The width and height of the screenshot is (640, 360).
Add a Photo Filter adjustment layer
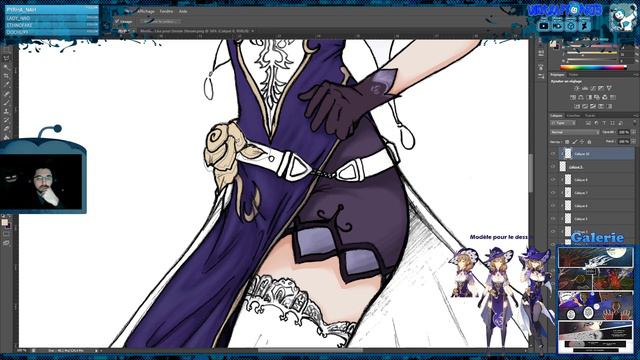pos(597,97)
